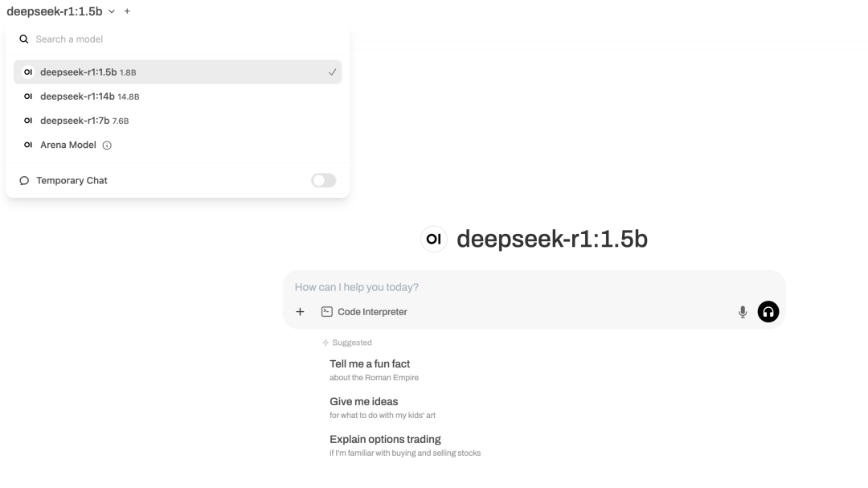Screen dimensions: 868x488
Task: Click the plus icon in message box
Action: click(300, 312)
